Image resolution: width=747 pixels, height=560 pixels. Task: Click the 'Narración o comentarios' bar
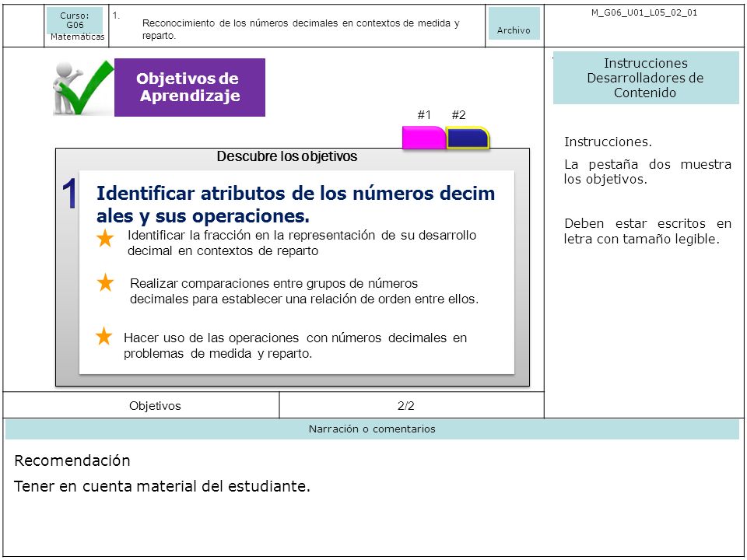click(372, 429)
